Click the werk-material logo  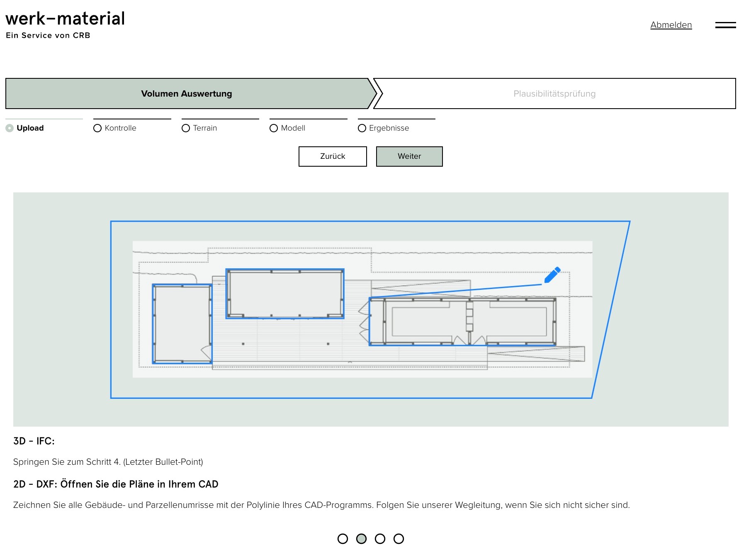[65, 19]
